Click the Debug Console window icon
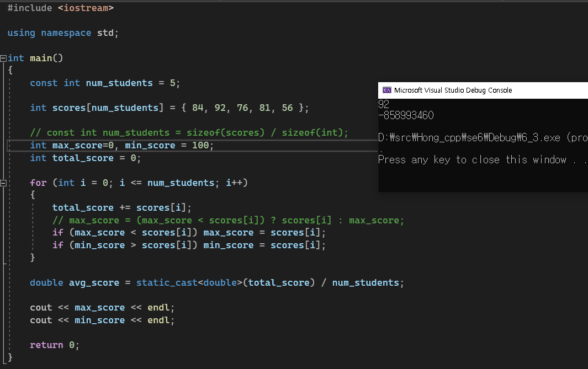 pyautogui.click(x=387, y=90)
